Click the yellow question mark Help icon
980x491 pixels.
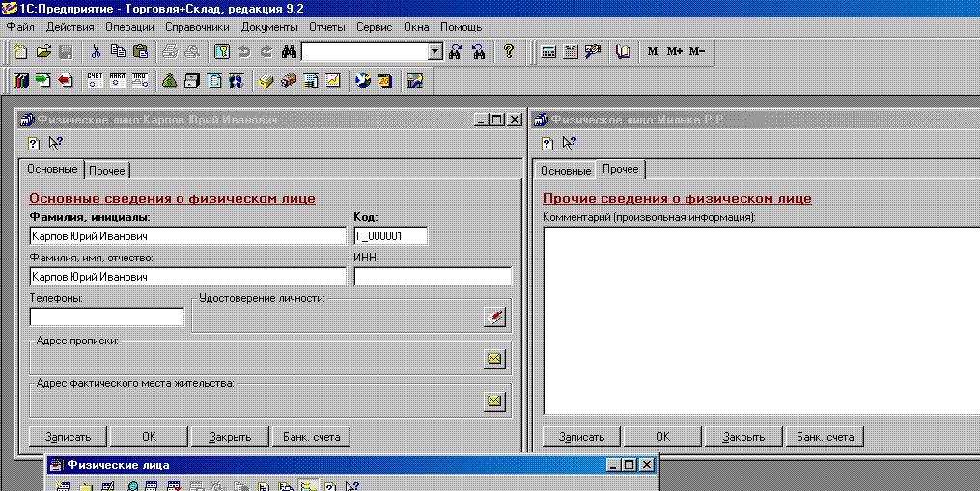(x=509, y=52)
